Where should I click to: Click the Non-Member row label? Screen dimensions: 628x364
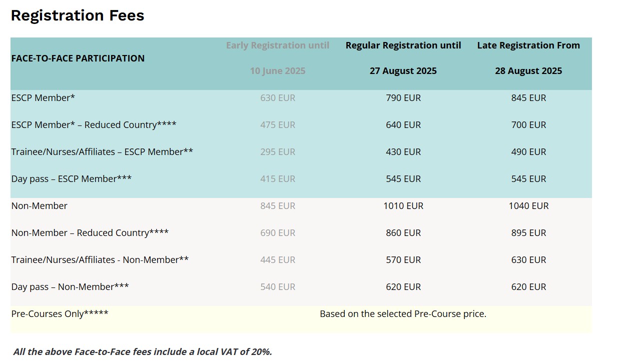[39, 206]
